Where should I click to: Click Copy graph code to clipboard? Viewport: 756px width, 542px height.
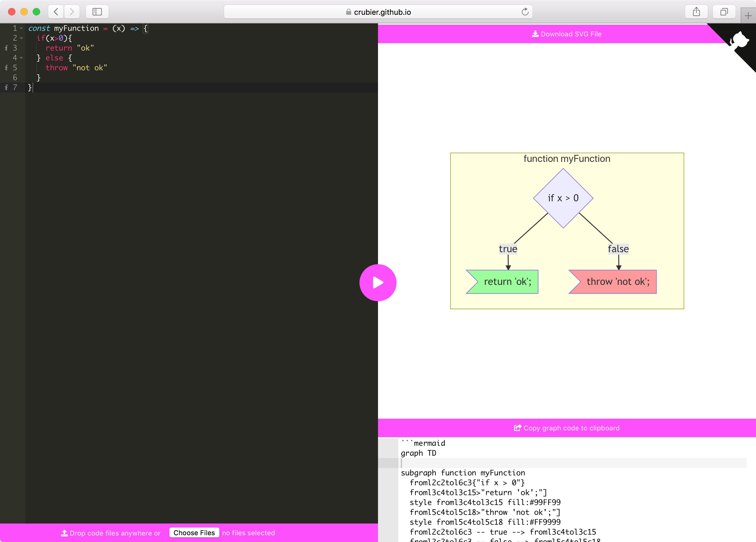click(567, 428)
